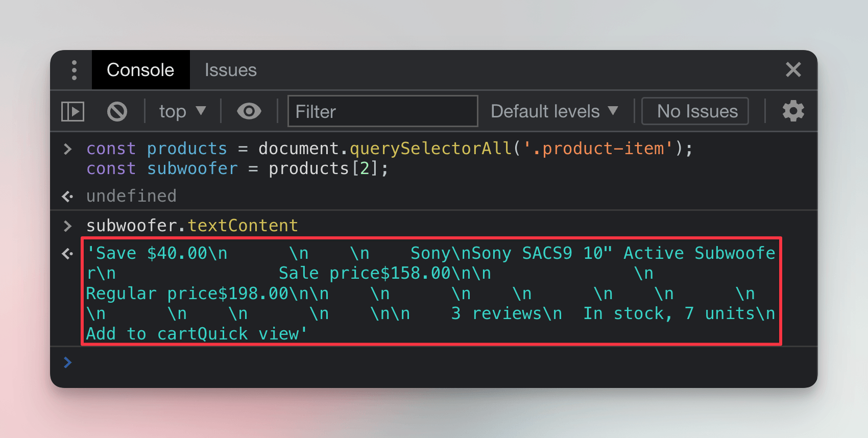
Task: Click the blue console prompt arrow
Action: click(x=67, y=362)
